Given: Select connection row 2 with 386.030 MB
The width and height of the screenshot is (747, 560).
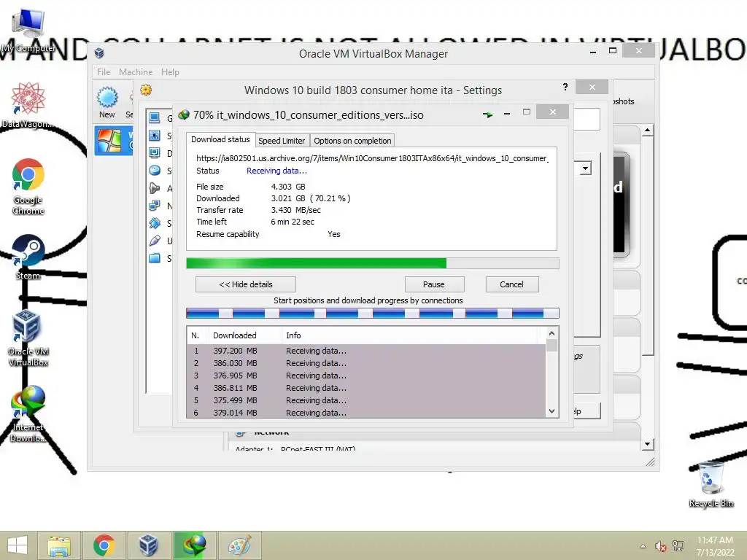Looking at the screenshot, I should click(x=366, y=363).
